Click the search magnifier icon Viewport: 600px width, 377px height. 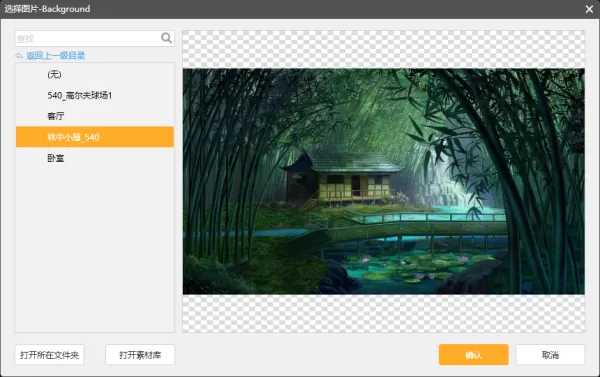[166, 38]
